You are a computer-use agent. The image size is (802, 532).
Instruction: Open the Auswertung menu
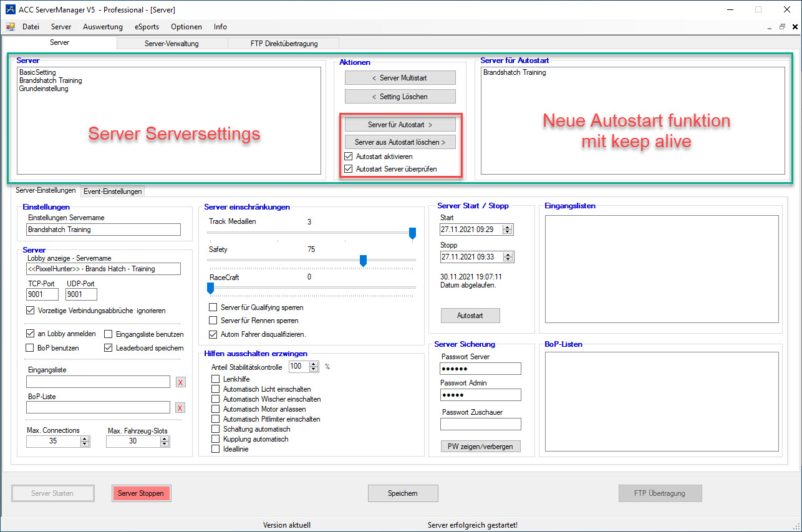pyautogui.click(x=102, y=27)
